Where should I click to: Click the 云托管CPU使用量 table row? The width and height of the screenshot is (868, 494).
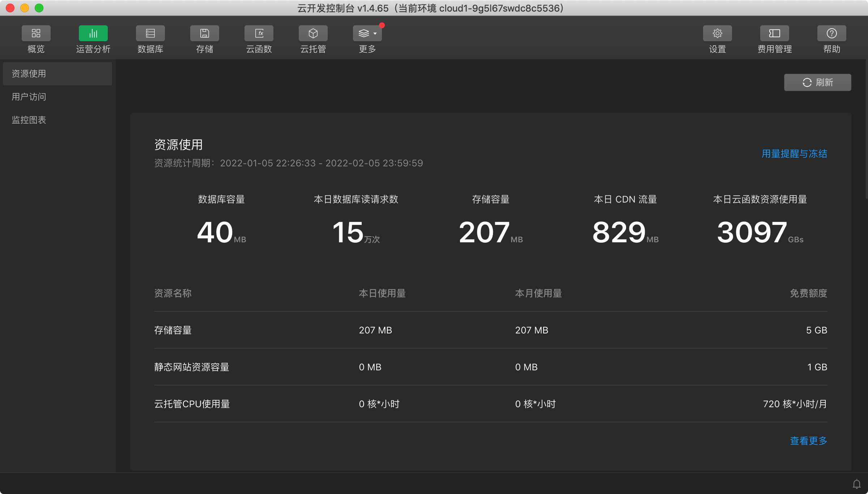(490, 404)
